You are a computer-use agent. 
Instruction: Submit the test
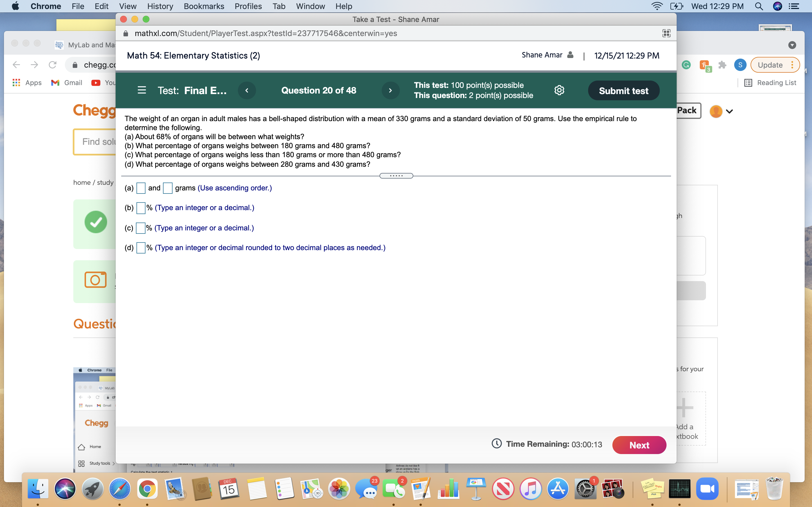click(623, 90)
